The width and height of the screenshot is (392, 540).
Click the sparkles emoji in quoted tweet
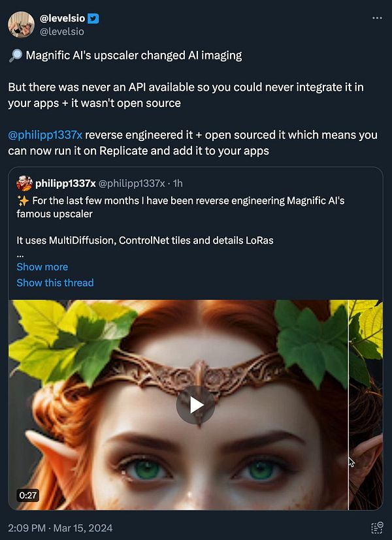click(22, 200)
